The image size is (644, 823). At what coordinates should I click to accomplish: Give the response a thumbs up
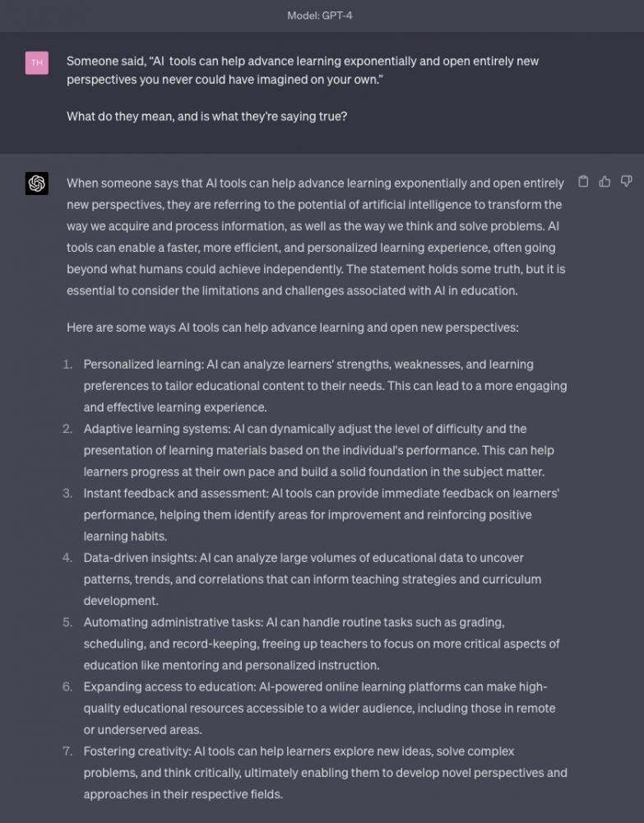pyautogui.click(x=605, y=182)
